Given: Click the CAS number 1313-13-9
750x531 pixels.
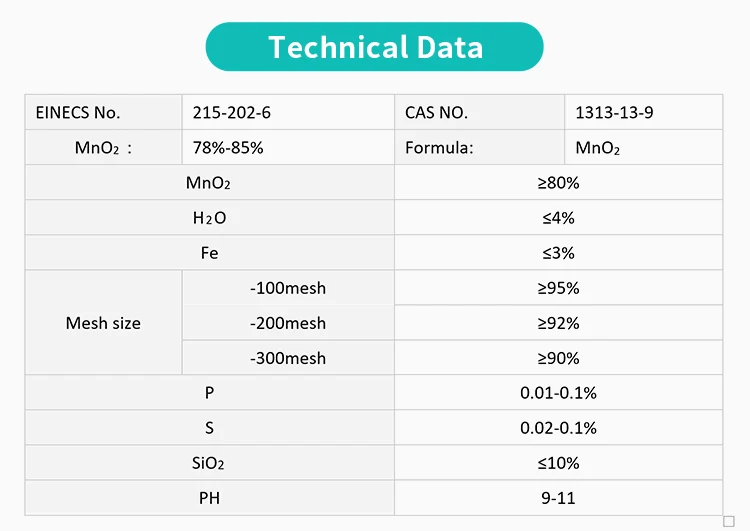Looking at the screenshot, I should click(614, 113).
